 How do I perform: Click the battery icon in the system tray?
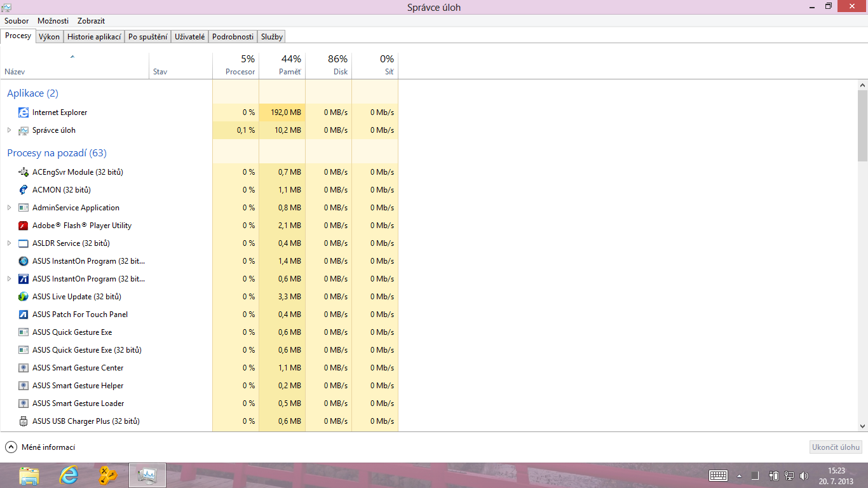(x=774, y=476)
